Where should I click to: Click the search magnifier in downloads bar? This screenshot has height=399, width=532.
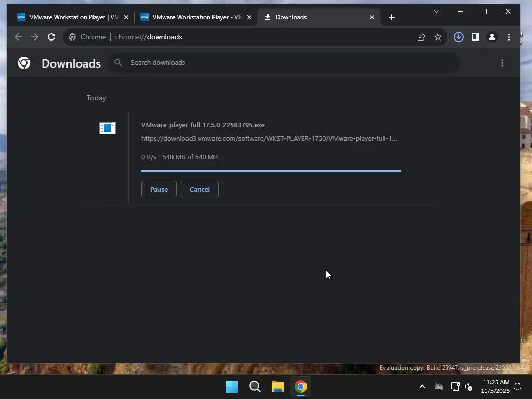(118, 62)
